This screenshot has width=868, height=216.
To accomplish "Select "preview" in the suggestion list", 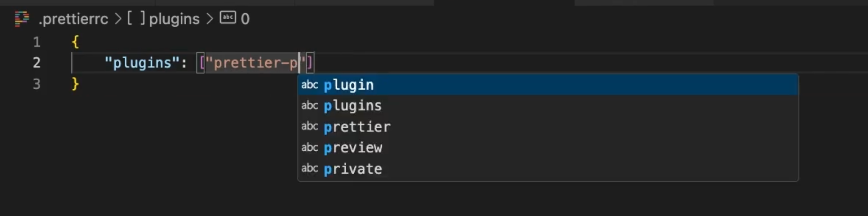I will click(x=353, y=147).
